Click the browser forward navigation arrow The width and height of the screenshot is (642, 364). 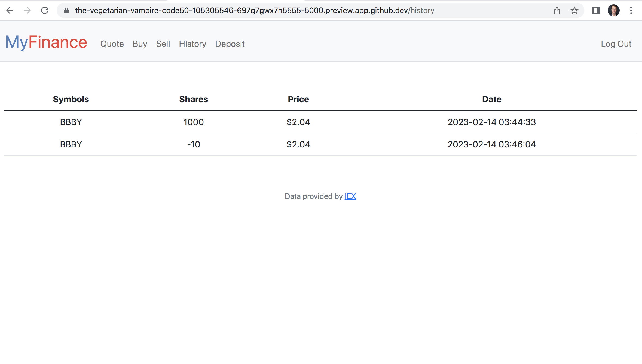point(27,10)
